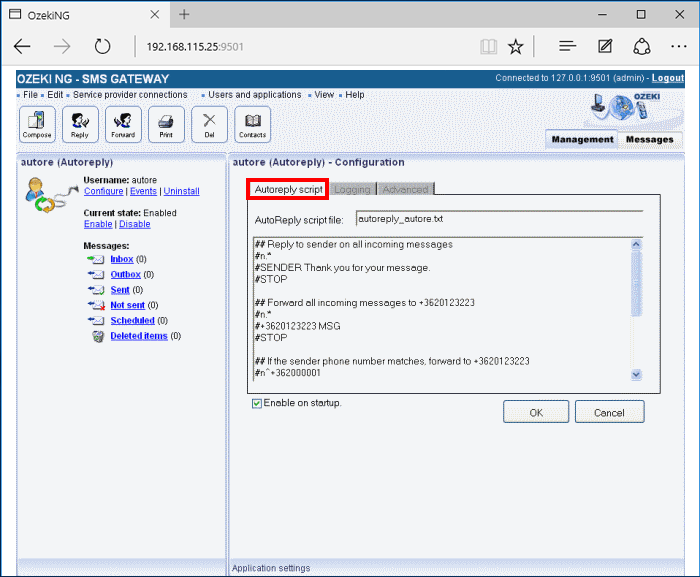This screenshot has height=577, width=700.
Task: Open the browser reading view icon
Action: click(x=488, y=46)
